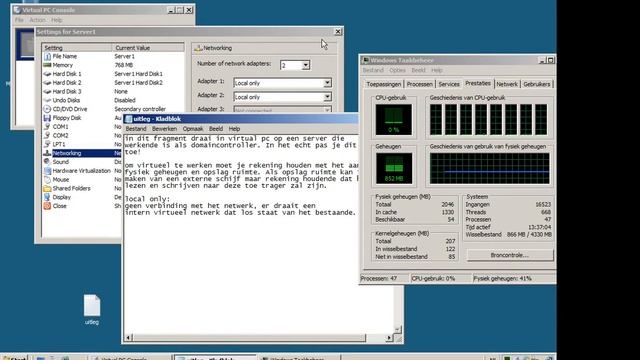
Task: Select the Networking setting icon
Action: click(47, 153)
